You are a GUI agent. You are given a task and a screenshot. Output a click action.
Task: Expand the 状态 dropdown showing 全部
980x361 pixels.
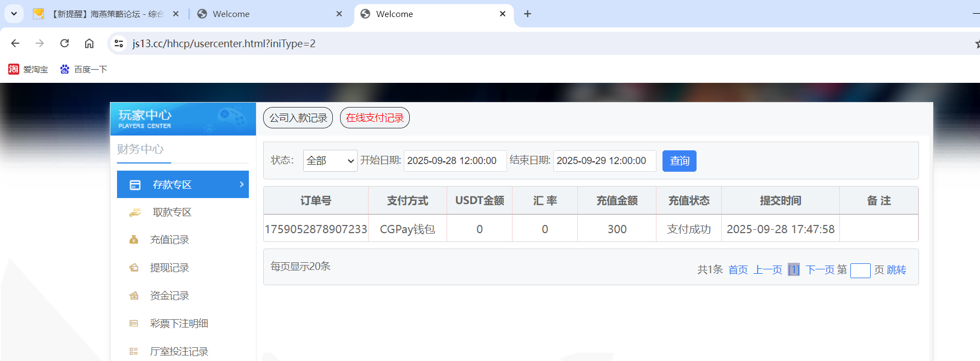(x=330, y=161)
